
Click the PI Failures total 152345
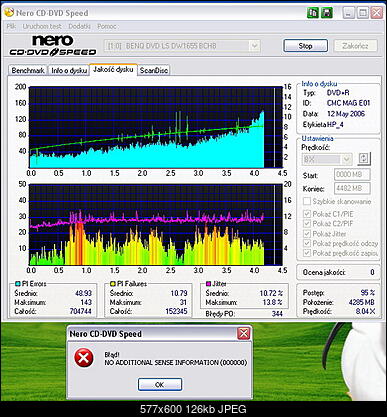(176, 311)
